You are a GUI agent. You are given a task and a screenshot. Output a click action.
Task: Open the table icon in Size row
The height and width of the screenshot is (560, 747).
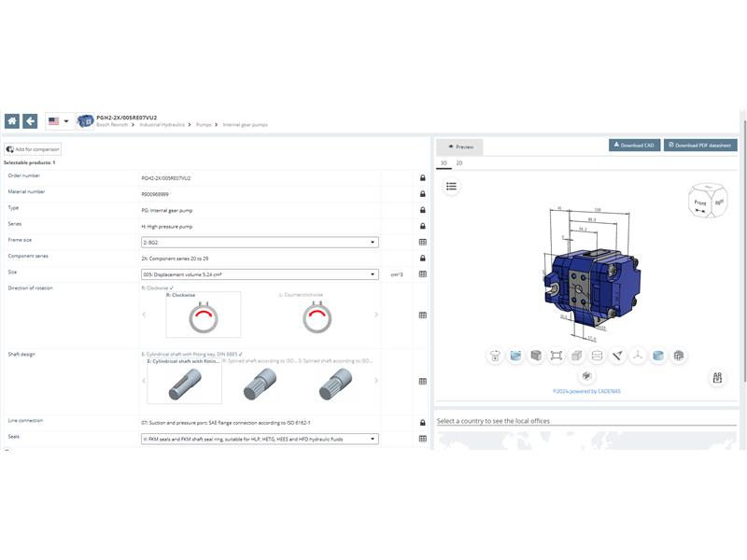(x=423, y=274)
